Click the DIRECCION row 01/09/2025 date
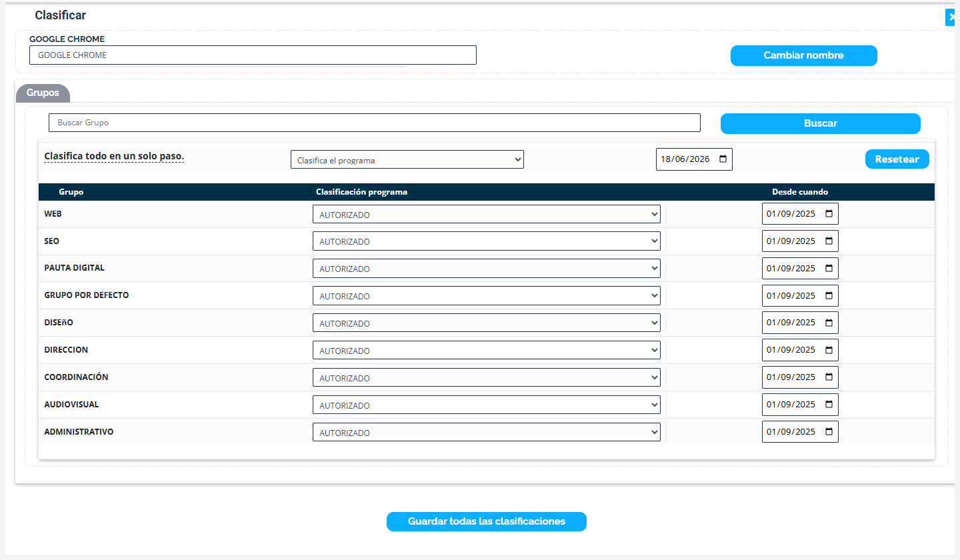Viewport: 960px width, 560px height. [x=800, y=350]
